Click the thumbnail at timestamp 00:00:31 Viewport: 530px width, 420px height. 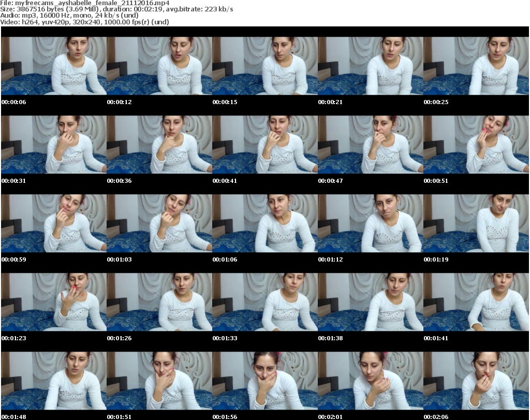(54, 144)
